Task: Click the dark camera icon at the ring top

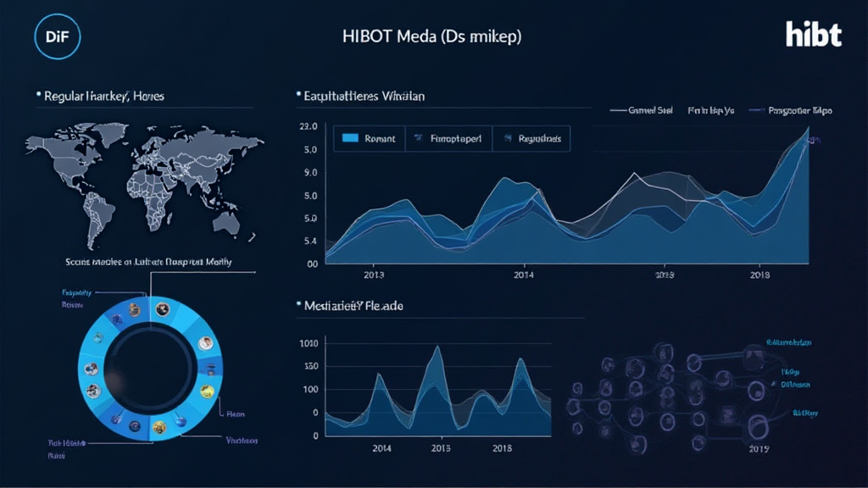Action: pos(160,309)
